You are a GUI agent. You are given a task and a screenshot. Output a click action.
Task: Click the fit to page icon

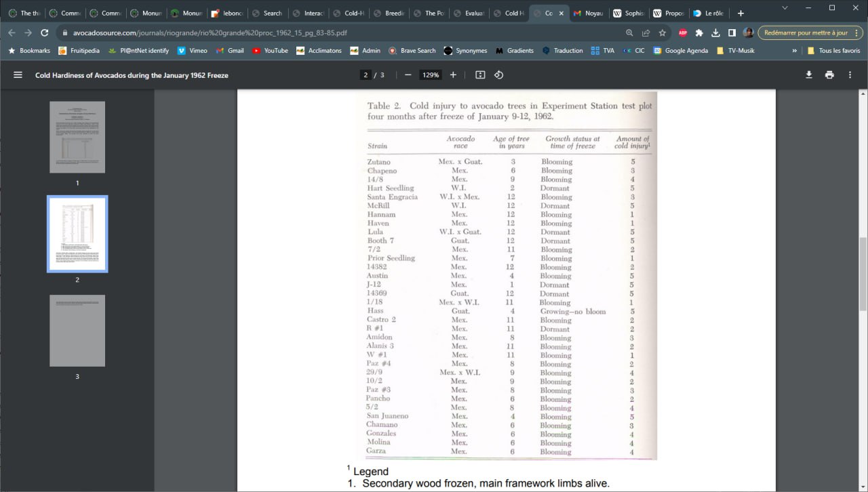tap(480, 75)
